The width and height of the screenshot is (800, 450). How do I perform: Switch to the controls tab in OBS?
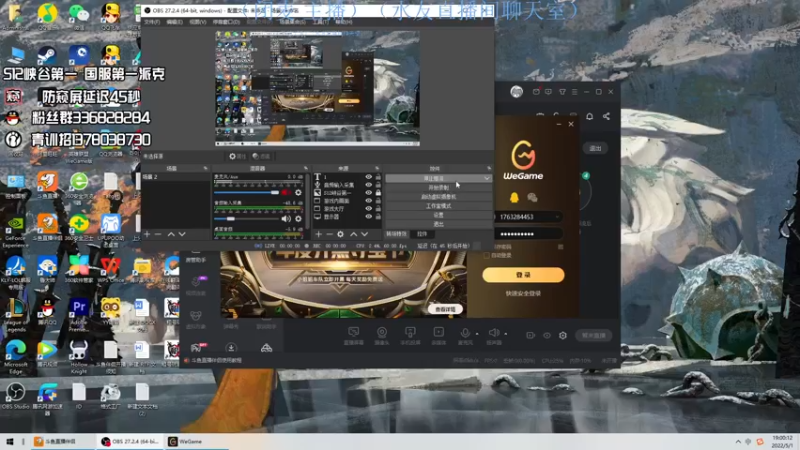[422, 234]
